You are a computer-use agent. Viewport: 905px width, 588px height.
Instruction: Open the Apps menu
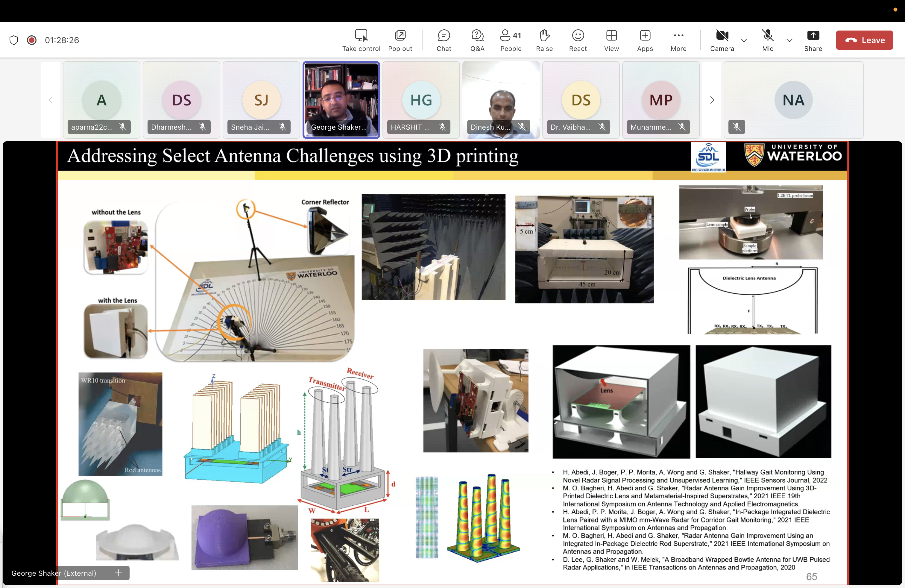pos(645,40)
